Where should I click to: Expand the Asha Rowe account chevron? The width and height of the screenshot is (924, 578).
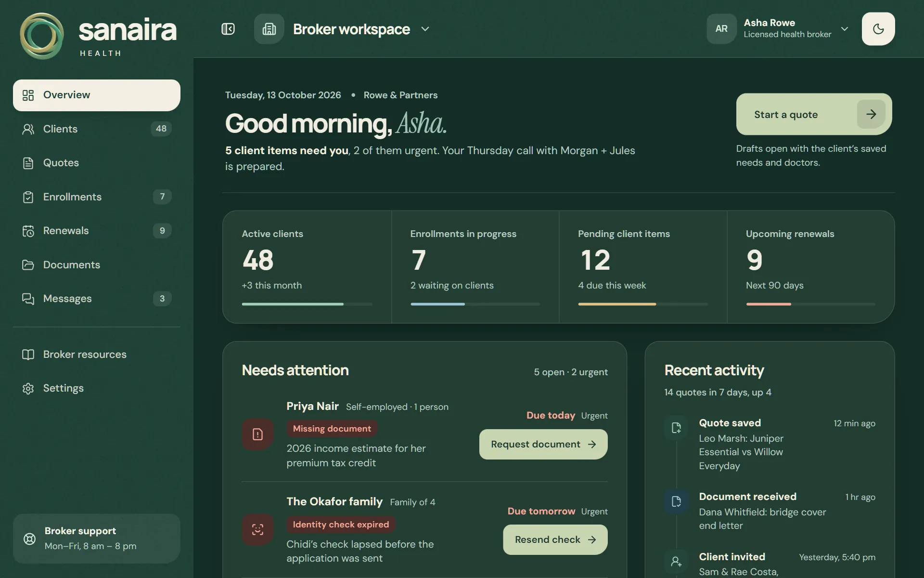point(845,29)
